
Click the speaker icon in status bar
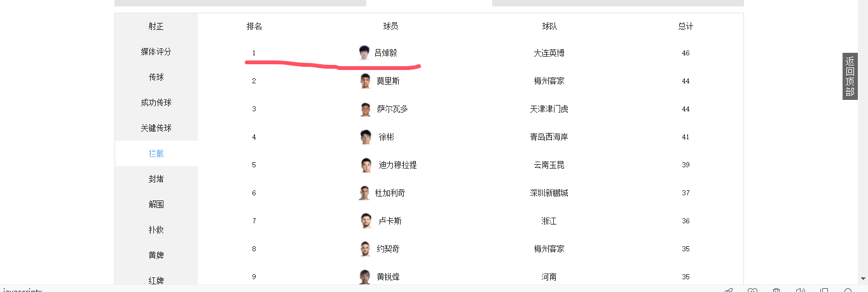[801, 290]
